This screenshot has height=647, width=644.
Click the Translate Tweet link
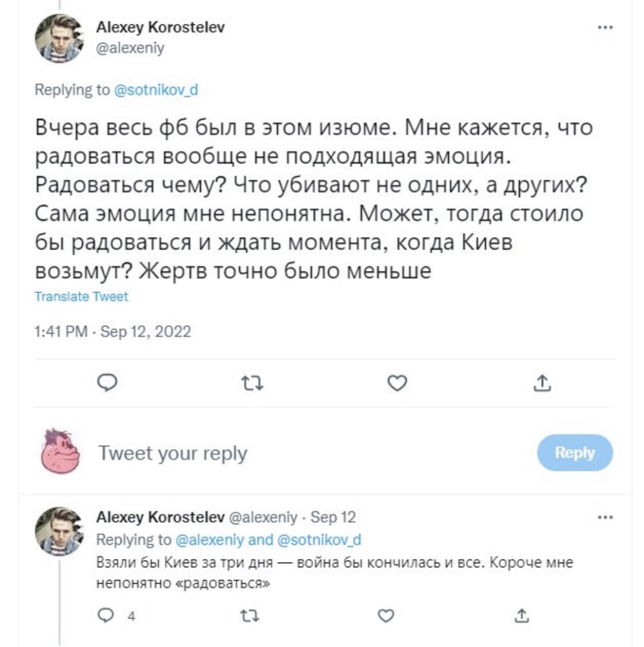point(81,297)
